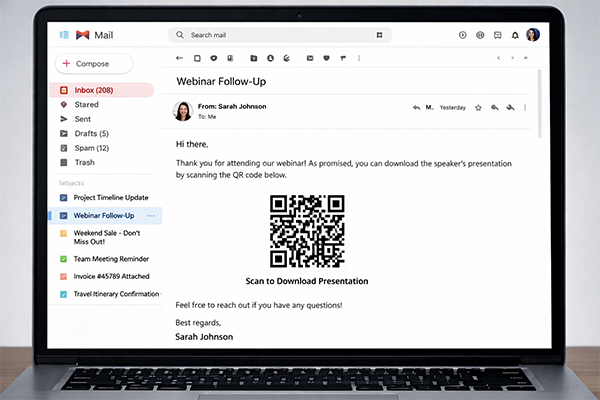Screen dimensions: 600x400
Task: Click the Webinar Follow-Up subject heading
Action: click(221, 82)
